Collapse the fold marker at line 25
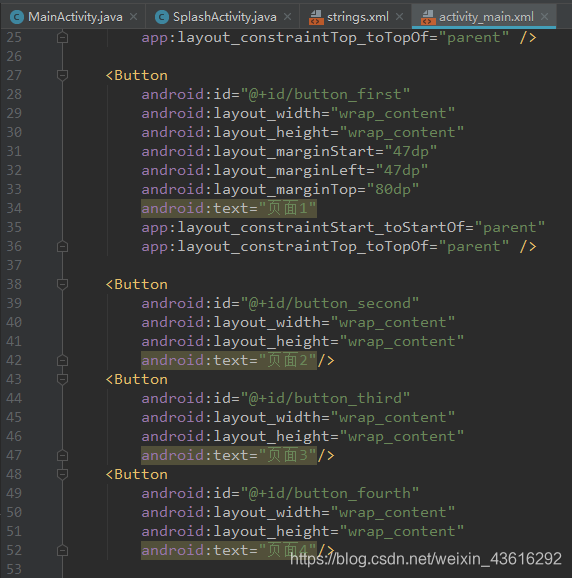 [63, 38]
